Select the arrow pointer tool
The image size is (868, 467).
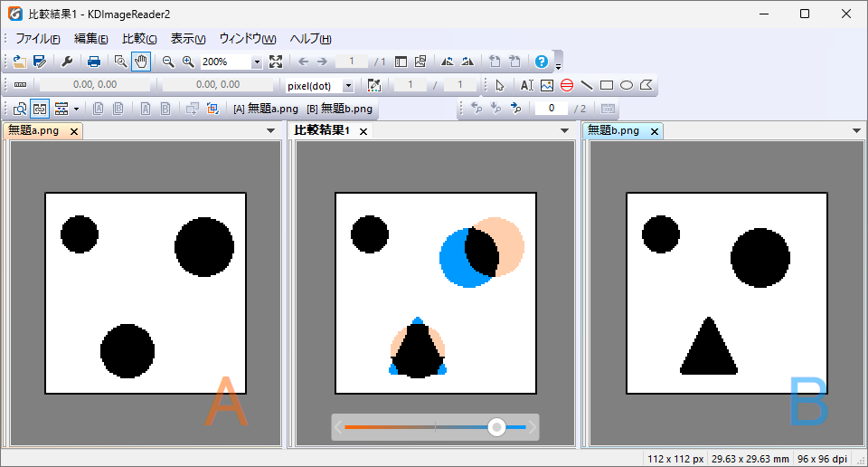coord(500,85)
